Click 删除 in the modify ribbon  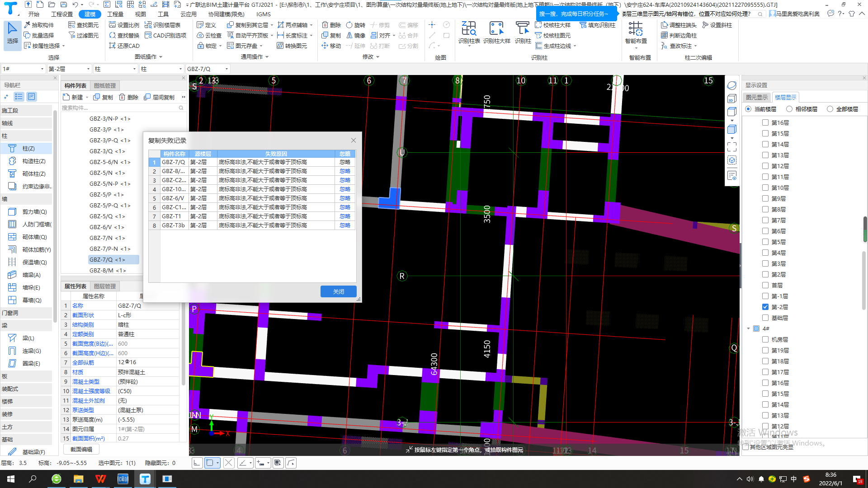[x=331, y=25]
